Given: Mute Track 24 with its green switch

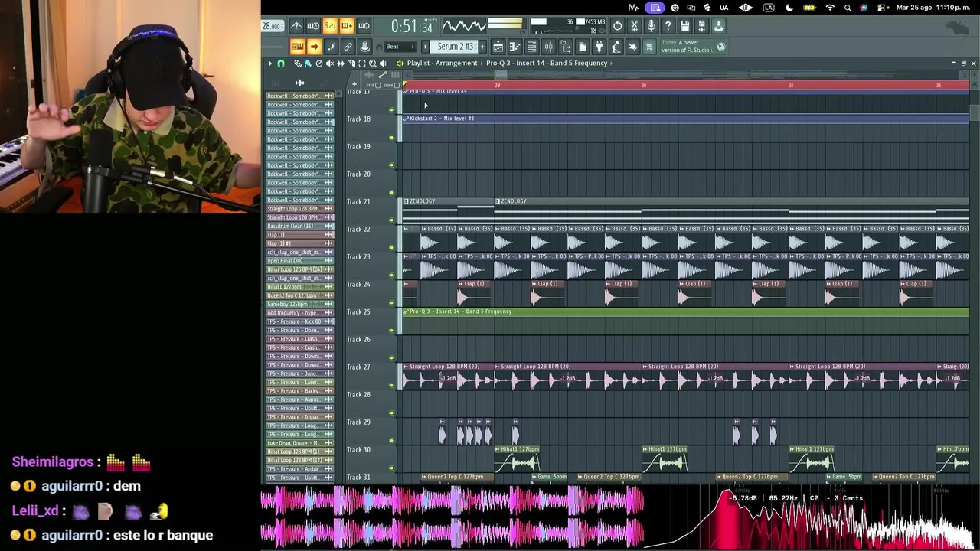Looking at the screenshot, I should [x=392, y=303].
